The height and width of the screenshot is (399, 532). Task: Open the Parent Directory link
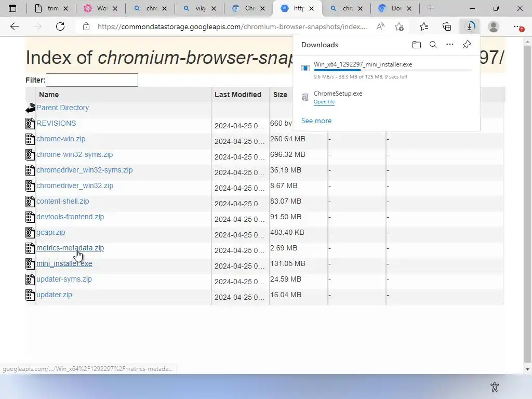[x=63, y=108]
